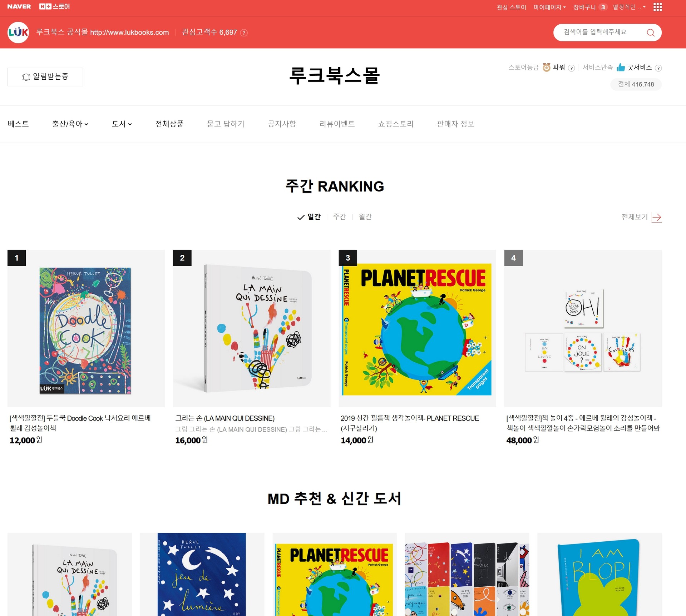Click the N+ 스토어 logo
686x616 pixels.
coord(54,6)
